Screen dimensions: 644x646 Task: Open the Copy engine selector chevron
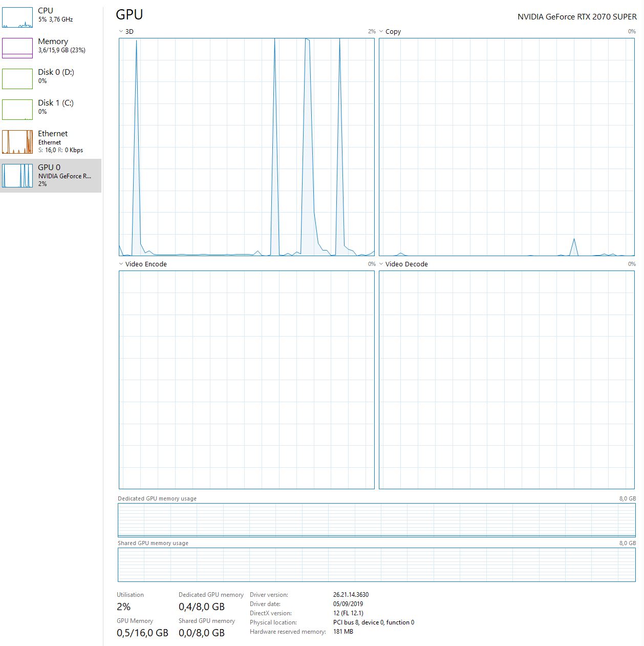[x=381, y=31]
